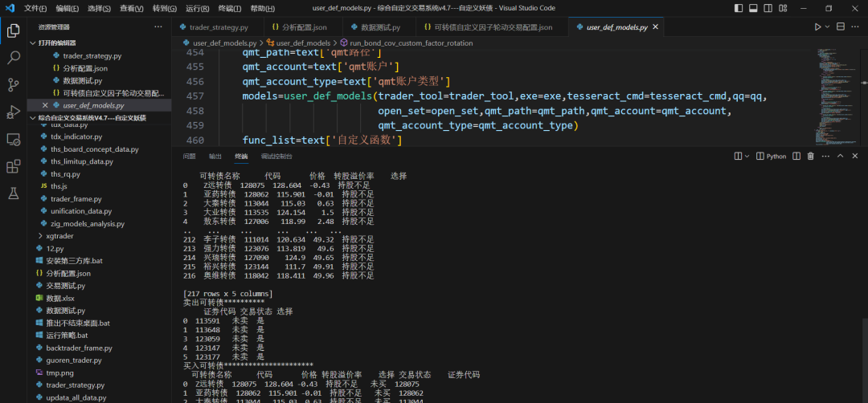
Task: Open the run options dropdown arrow
Action: coord(828,27)
